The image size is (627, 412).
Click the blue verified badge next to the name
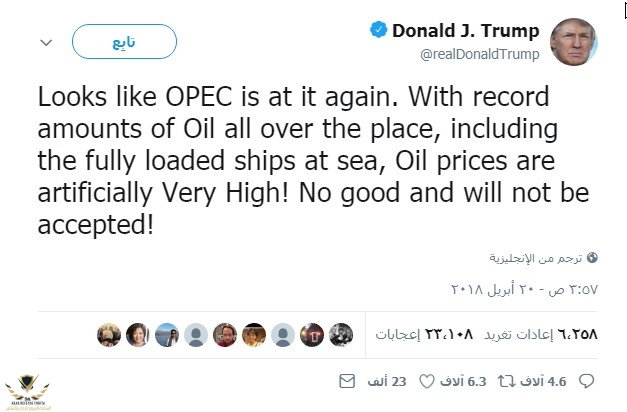coord(377,31)
